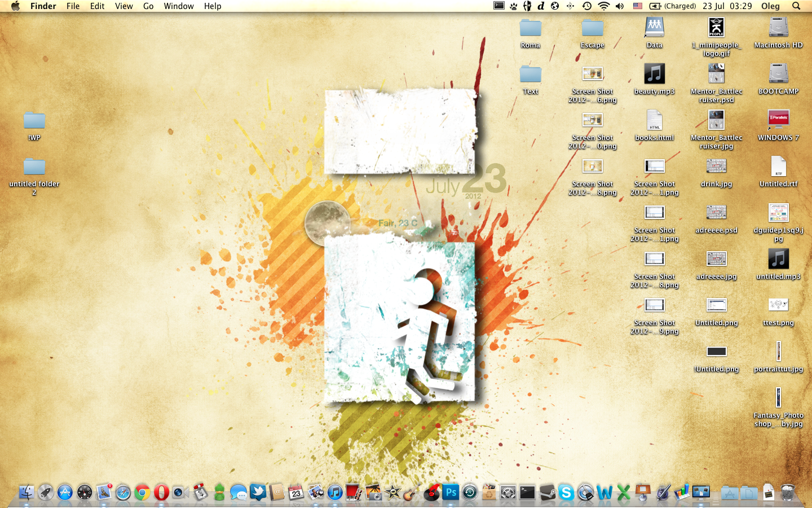Open the File menu
The width and height of the screenshot is (812, 508).
click(x=73, y=6)
